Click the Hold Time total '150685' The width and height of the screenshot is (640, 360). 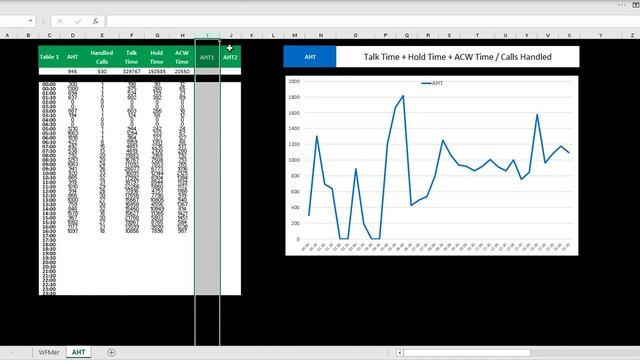[157, 71]
